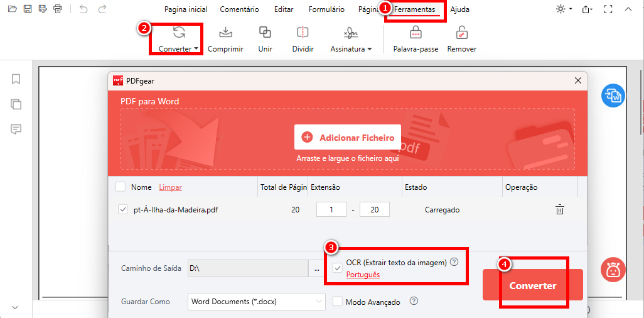This screenshot has height=318, width=644.
Task: Click the blue convert-to-Word floating icon
Action: (613, 96)
